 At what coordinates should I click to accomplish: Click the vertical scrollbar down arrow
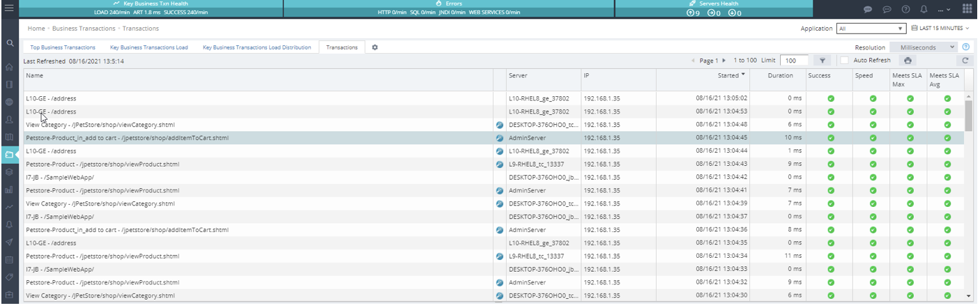[968, 296]
